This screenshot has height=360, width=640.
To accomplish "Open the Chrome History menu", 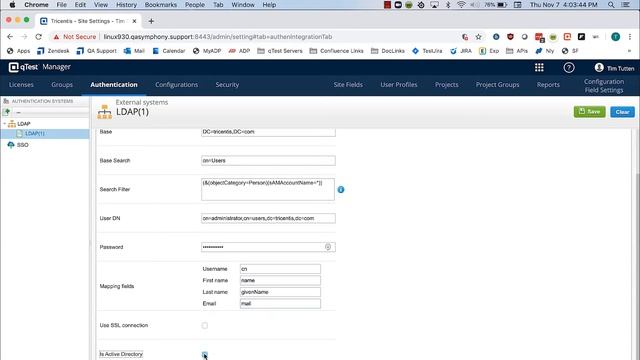I will pos(127,5).
